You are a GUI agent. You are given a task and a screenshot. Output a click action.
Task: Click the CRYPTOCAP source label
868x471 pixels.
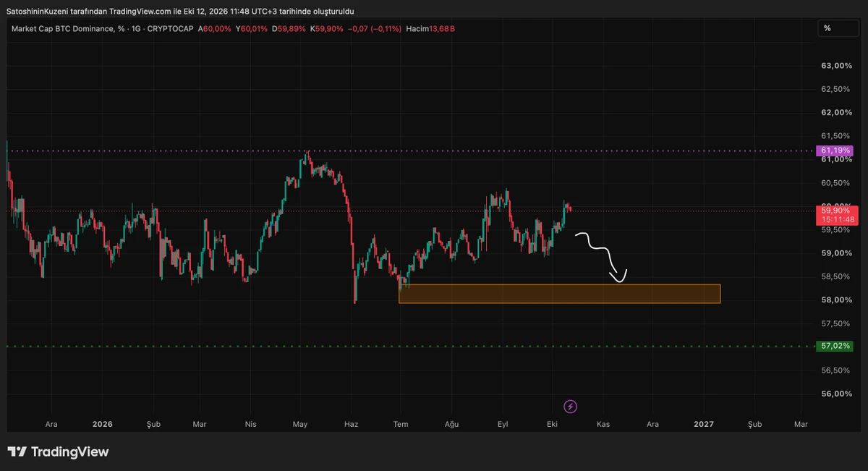pos(170,29)
